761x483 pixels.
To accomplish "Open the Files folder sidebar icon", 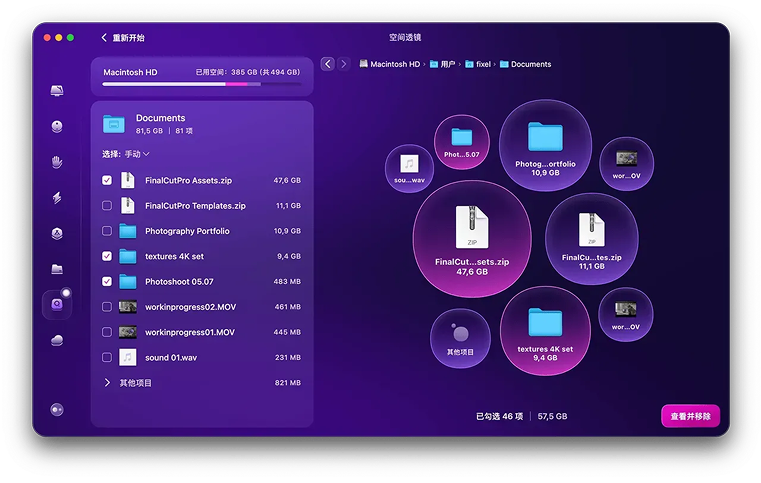I will [57, 269].
